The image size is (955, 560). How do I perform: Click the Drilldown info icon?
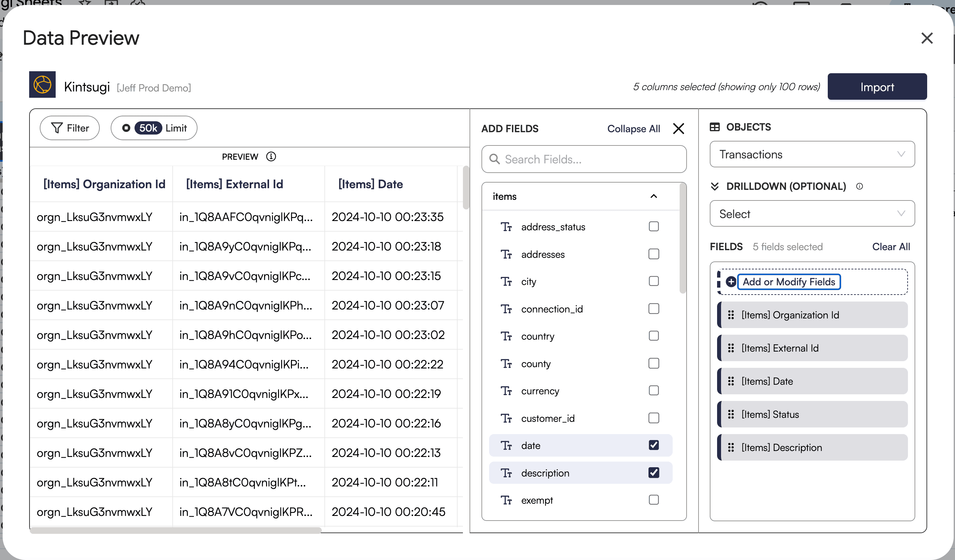pos(860,187)
